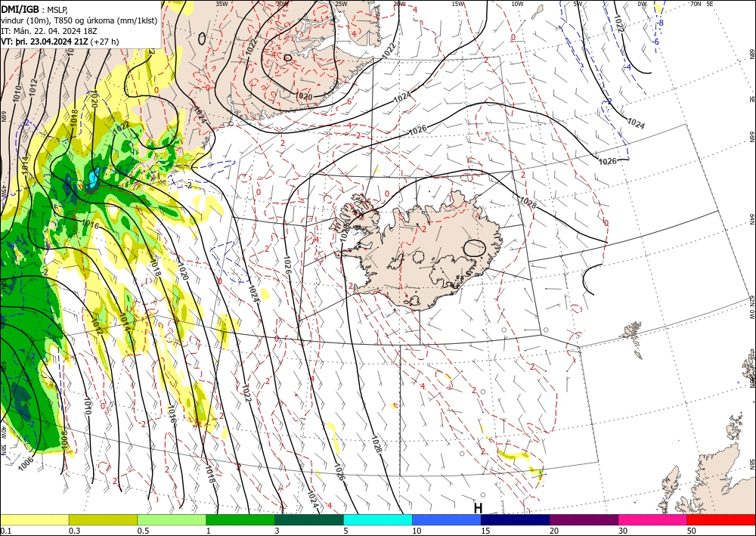756x536 pixels.
Task: Click the legend value '30'
Action: point(623,531)
